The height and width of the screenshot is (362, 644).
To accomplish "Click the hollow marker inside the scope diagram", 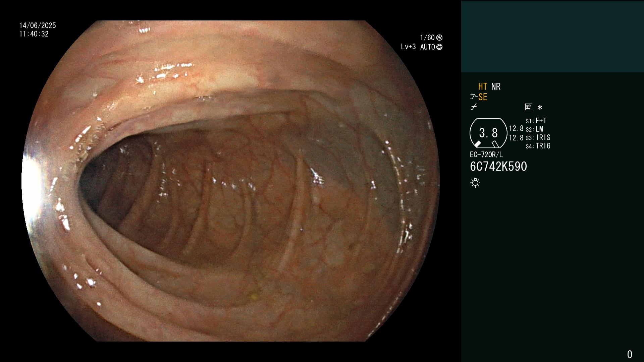I will tap(495, 144).
